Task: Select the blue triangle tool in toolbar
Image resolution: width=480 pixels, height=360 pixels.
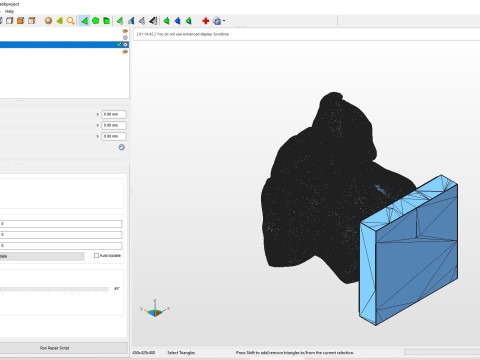Action: [x=177, y=21]
